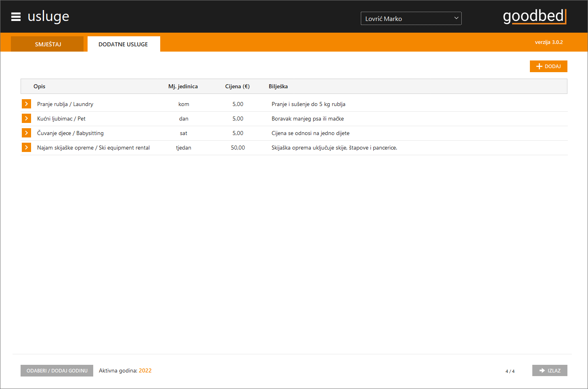
Task: Click note 'Pranje i sušenje do 5 kg rublja'
Action: pos(308,104)
